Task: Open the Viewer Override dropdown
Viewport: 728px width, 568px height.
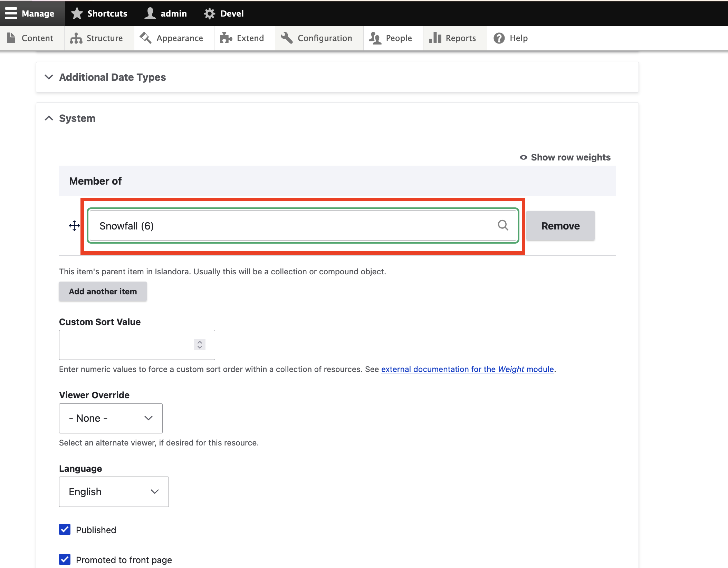Action: [111, 418]
